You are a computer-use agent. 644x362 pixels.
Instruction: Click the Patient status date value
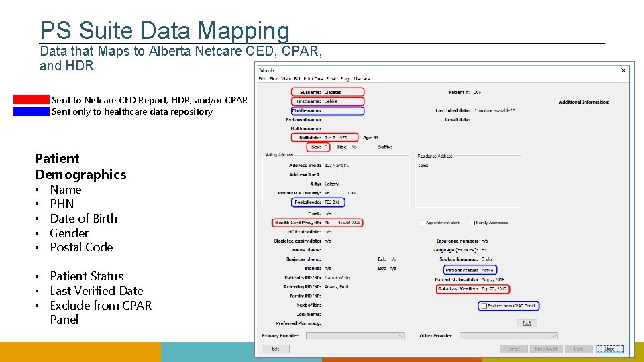click(493, 280)
